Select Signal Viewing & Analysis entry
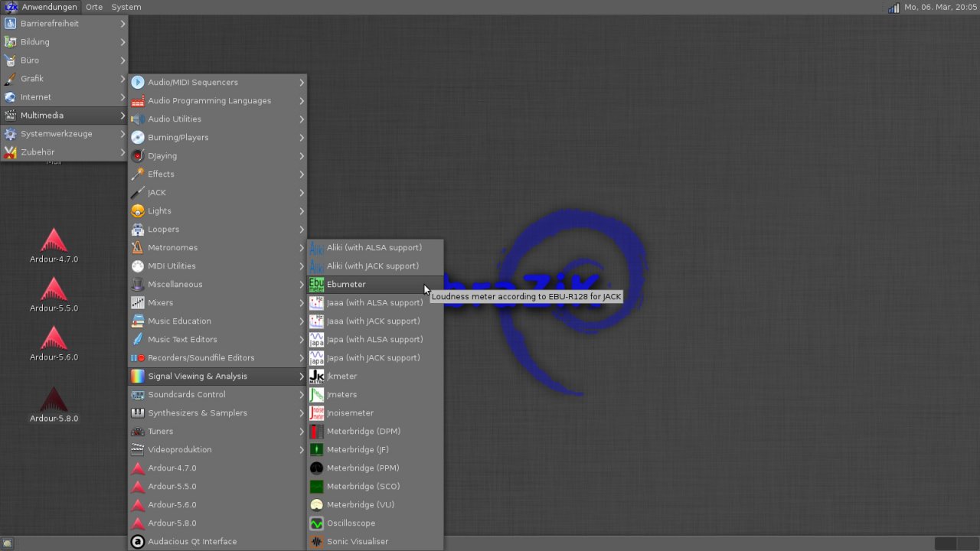The height and width of the screenshot is (551, 980). click(217, 377)
